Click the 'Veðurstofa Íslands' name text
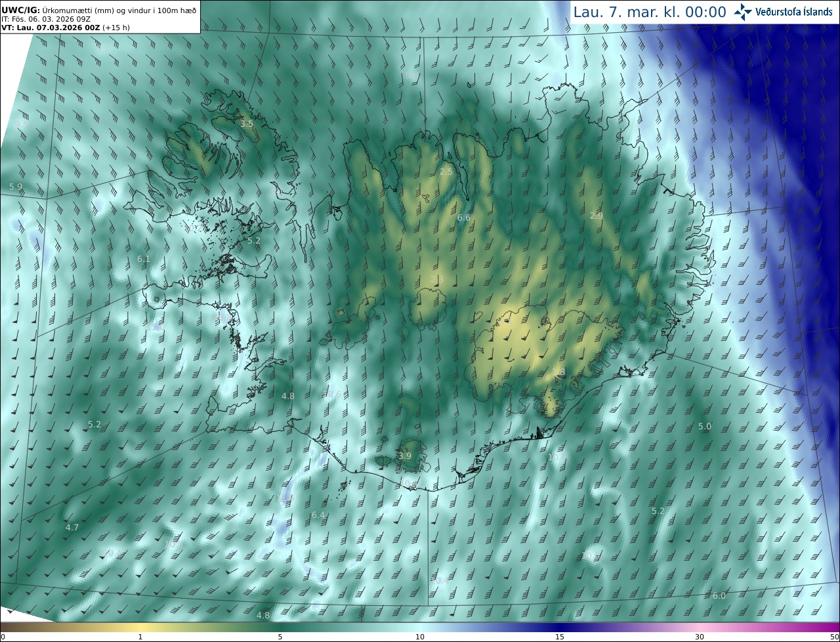This screenshot has width=840, height=642. (794, 12)
